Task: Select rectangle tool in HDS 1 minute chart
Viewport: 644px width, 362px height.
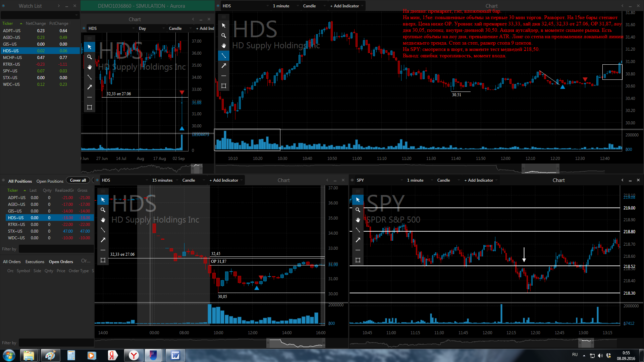Action: pyautogui.click(x=224, y=86)
